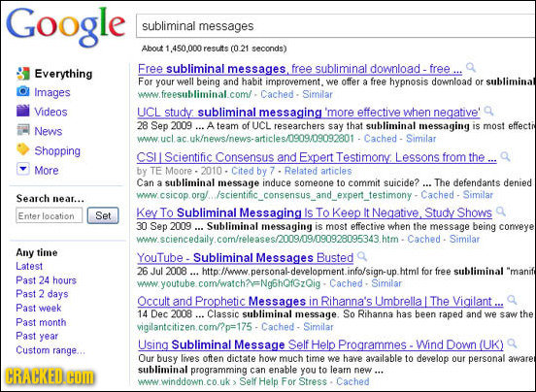
Task: Switch to Images results
Action: pos(52,92)
